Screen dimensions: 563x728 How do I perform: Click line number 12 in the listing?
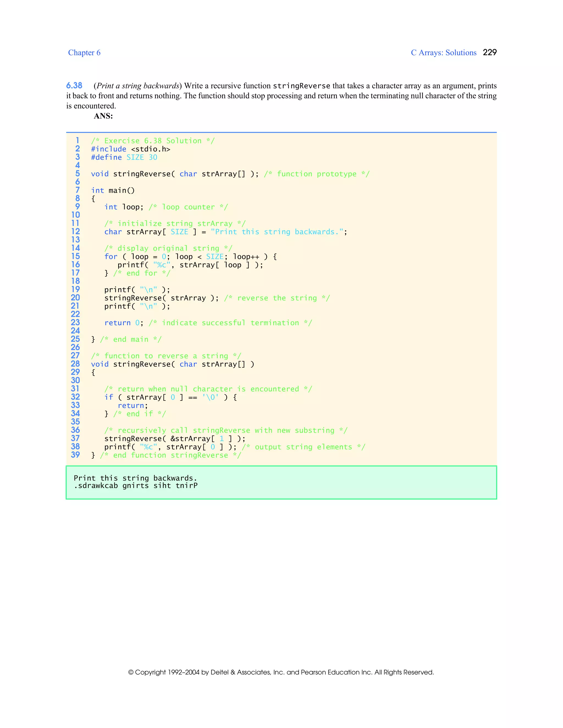click(75, 231)
